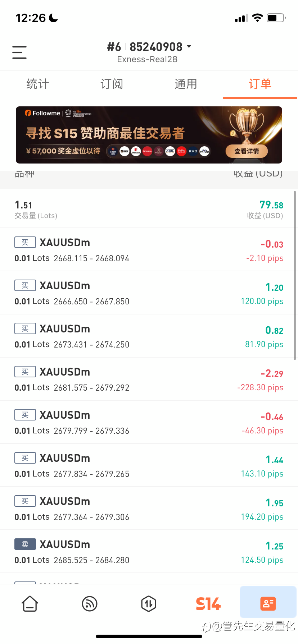
Task: Switch to the 统计 tab
Action: click(37, 84)
